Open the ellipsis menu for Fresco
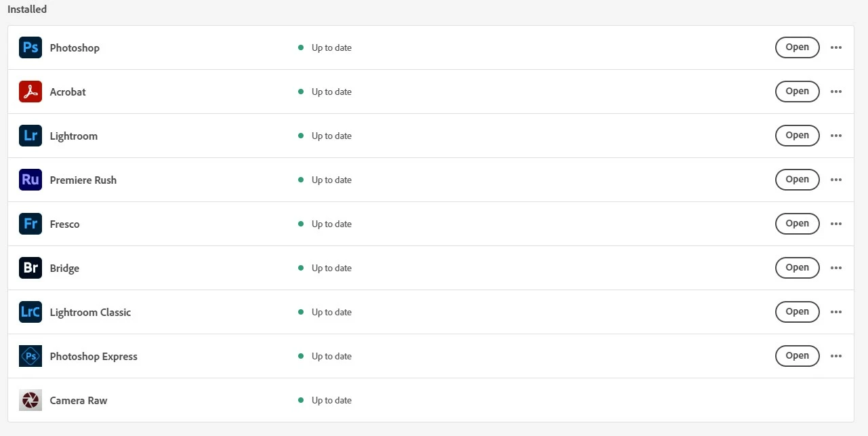868x436 pixels. (836, 224)
